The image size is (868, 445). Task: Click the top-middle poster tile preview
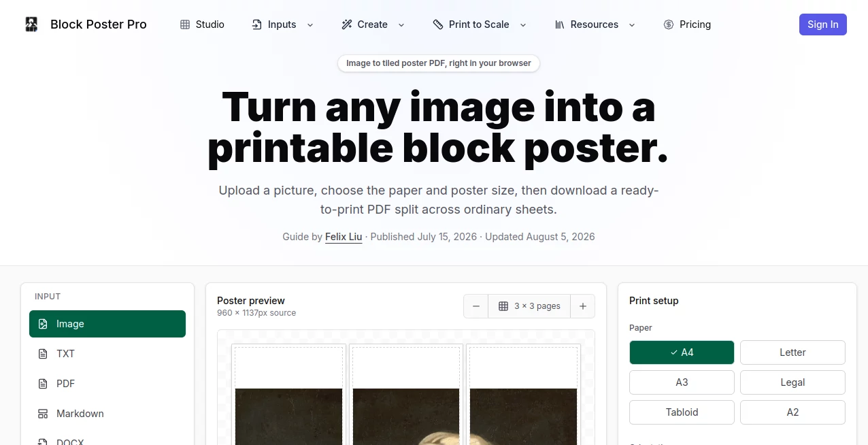click(406, 395)
